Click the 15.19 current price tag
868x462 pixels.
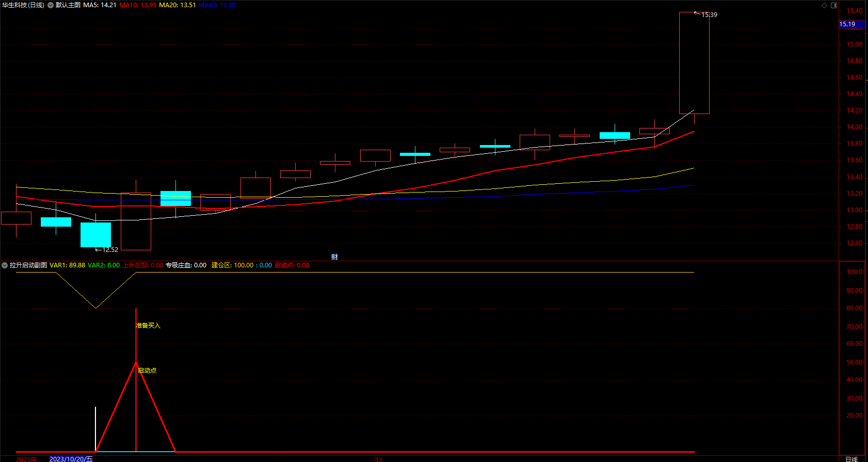pyautogui.click(x=853, y=24)
